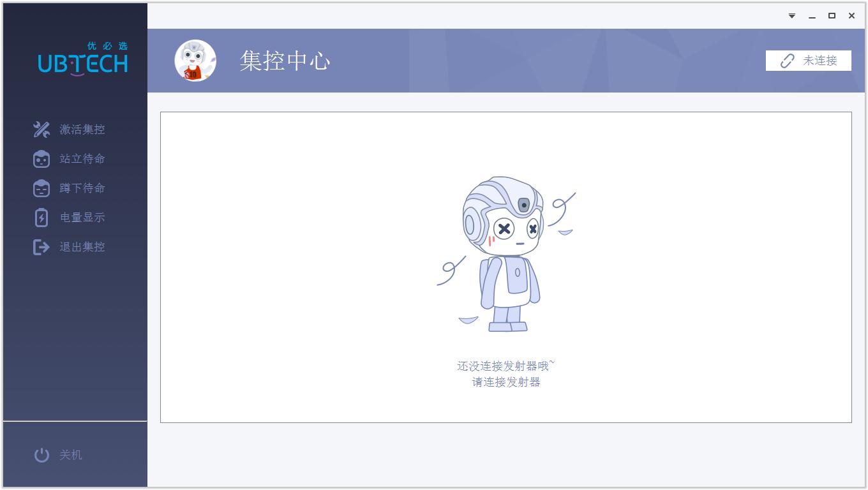Choose the 站立待命 menu label

pos(82,159)
